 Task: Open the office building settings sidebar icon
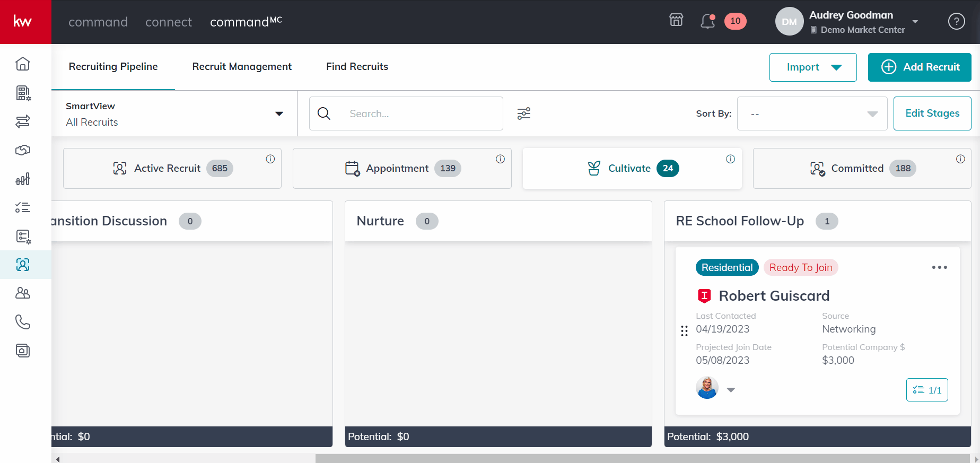click(23, 93)
